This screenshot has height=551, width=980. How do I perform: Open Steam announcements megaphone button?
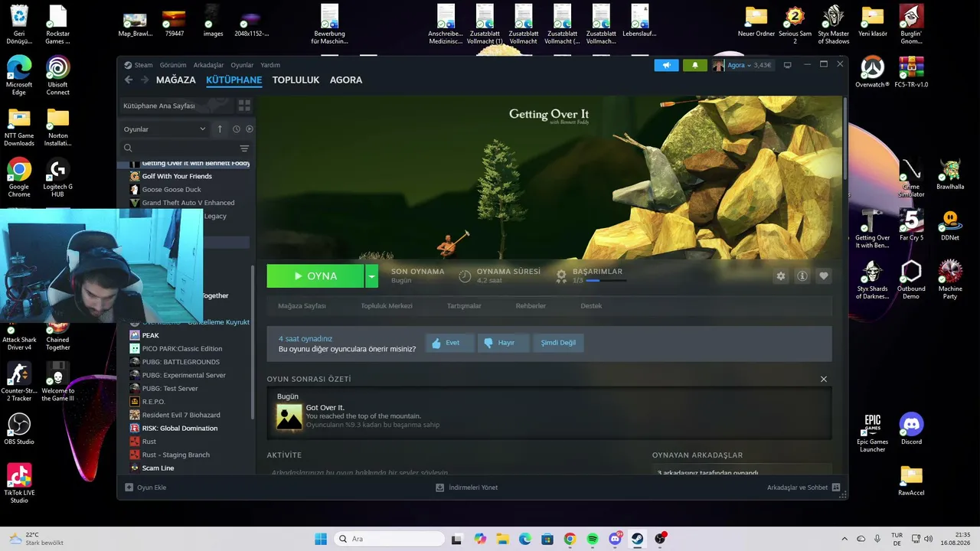(x=666, y=65)
